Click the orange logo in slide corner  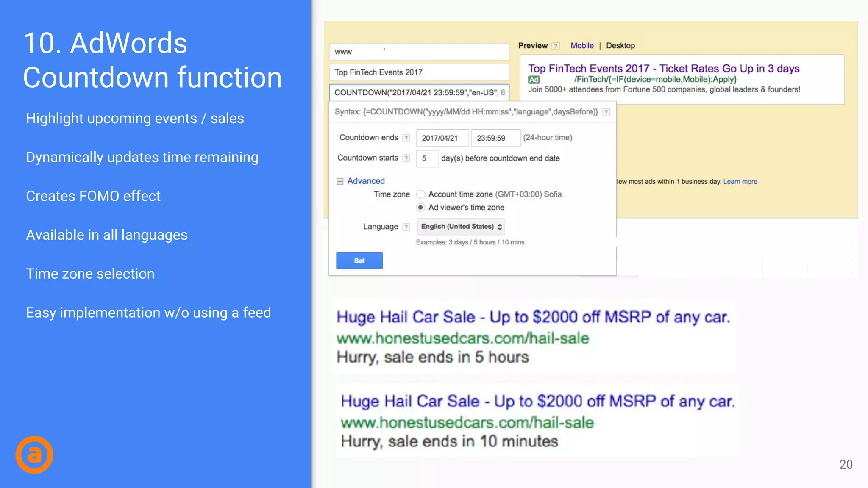pyautogui.click(x=34, y=455)
